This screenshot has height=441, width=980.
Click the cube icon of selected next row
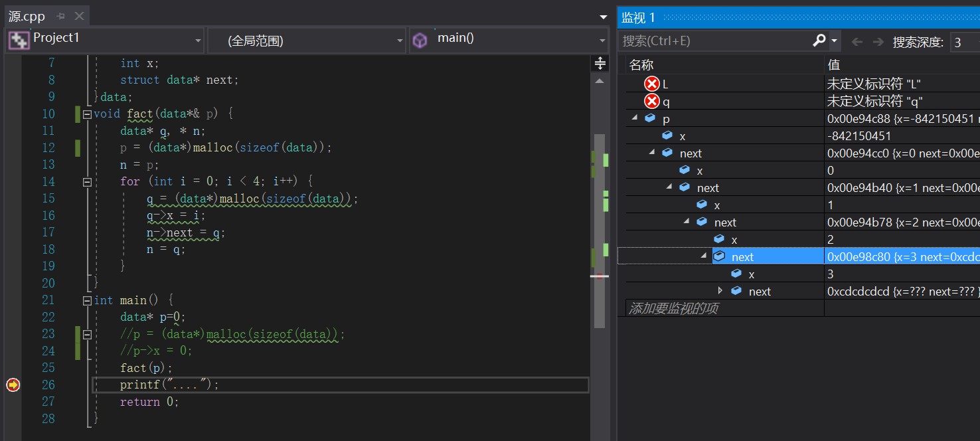click(x=719, y=256)
